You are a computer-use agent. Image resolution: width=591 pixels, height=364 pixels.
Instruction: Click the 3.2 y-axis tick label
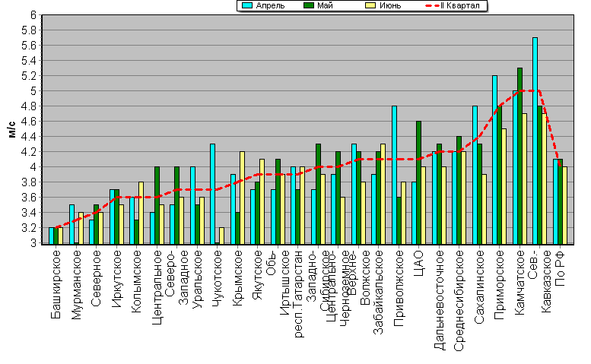(29, 228)
